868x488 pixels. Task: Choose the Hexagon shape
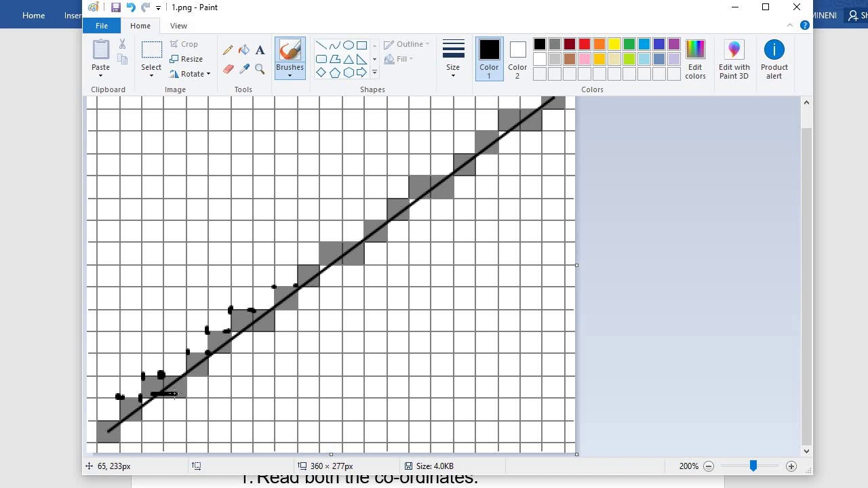click(x=349, y=73)
